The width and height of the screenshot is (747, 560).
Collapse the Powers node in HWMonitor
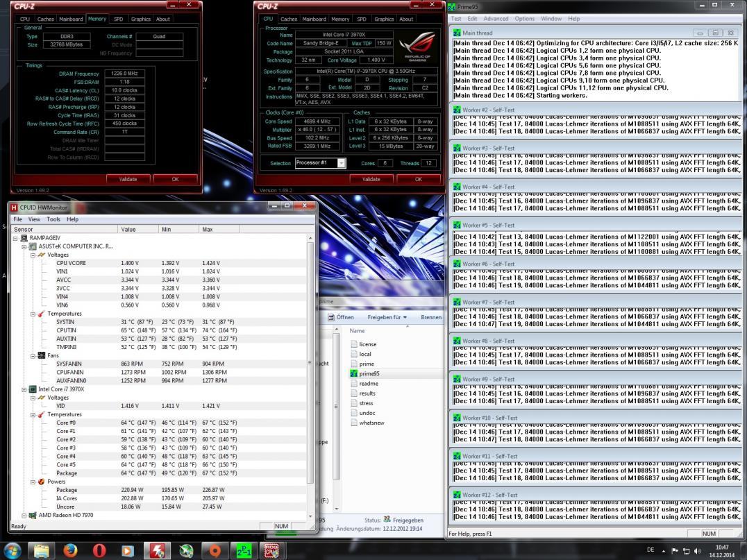pyautogui.click(x=33, y=482)
